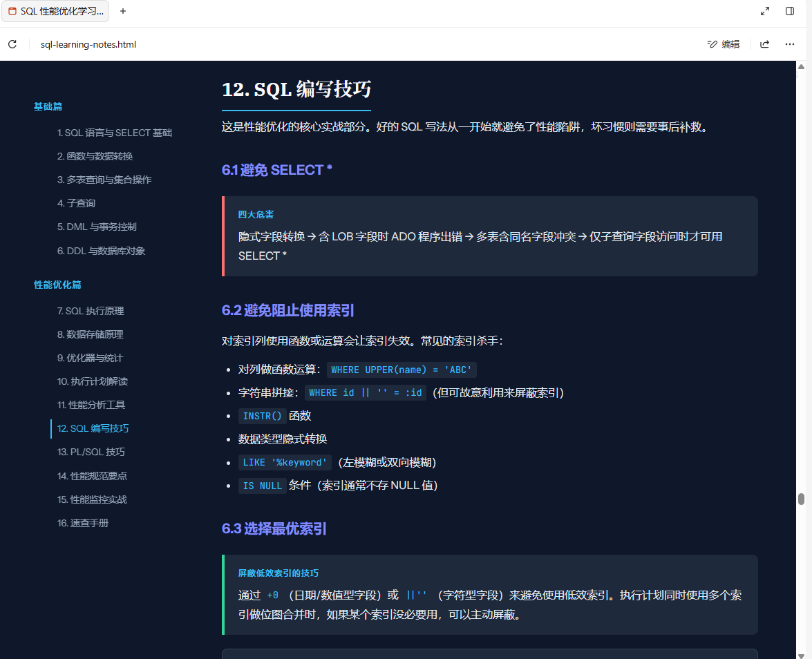
Task: Click the 屏蔽低效索引的技巧 callout title
Action: (278, 573)
